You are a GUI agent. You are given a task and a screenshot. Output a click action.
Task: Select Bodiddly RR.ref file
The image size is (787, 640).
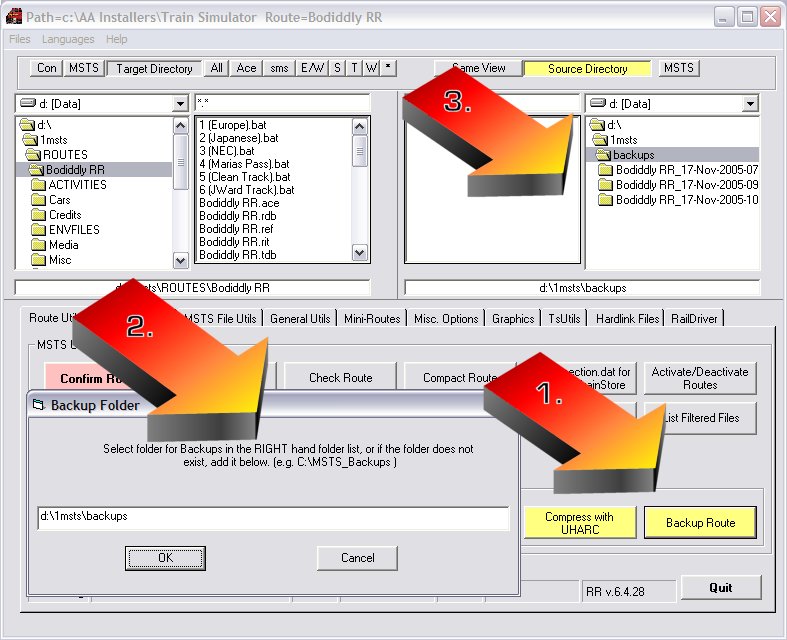(236, 229)
